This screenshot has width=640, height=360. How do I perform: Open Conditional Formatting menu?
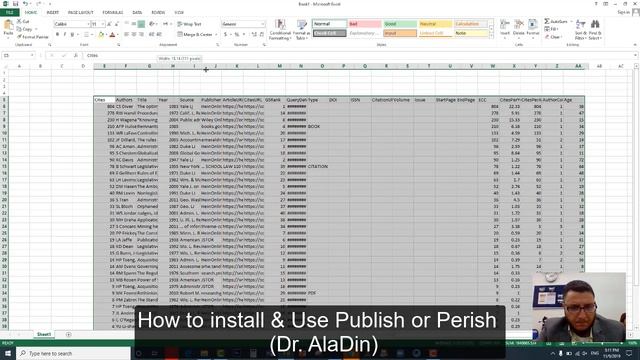pyautogui.click(x=280, y=29)
